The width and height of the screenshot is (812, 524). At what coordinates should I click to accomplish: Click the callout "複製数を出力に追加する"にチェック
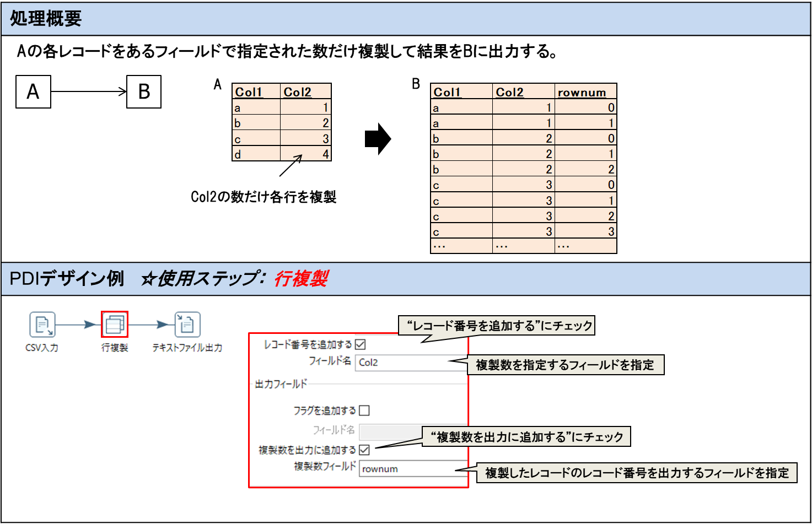(x=526, y=437)
